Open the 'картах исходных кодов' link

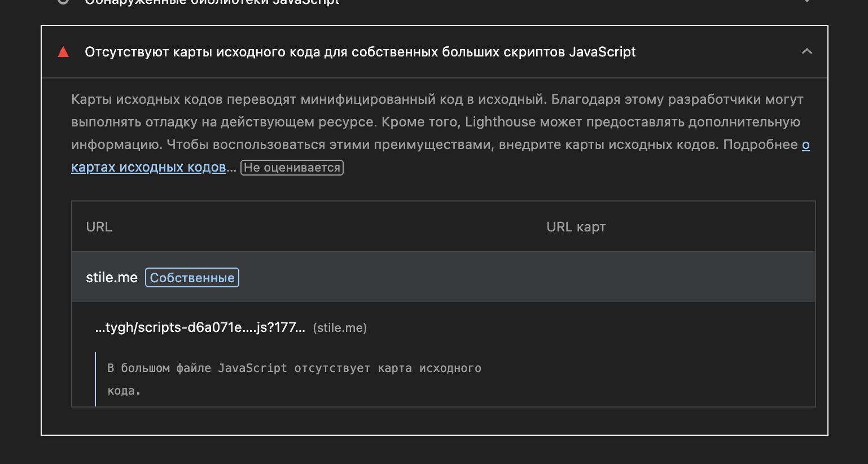coord(148,168)
